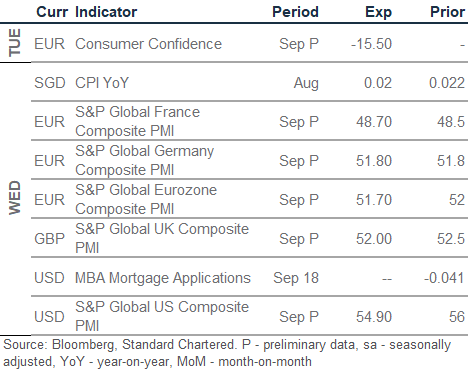Click the GBP currency cell
Viewport: 468px width, 379px height.
pos(49,239)
